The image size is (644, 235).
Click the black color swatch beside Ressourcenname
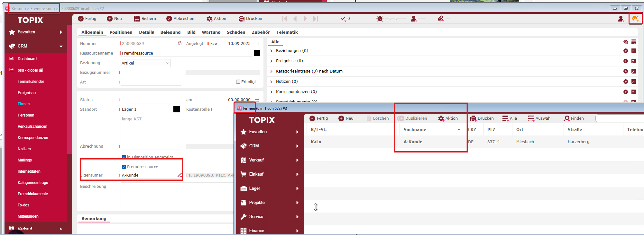tap(257, 53)
